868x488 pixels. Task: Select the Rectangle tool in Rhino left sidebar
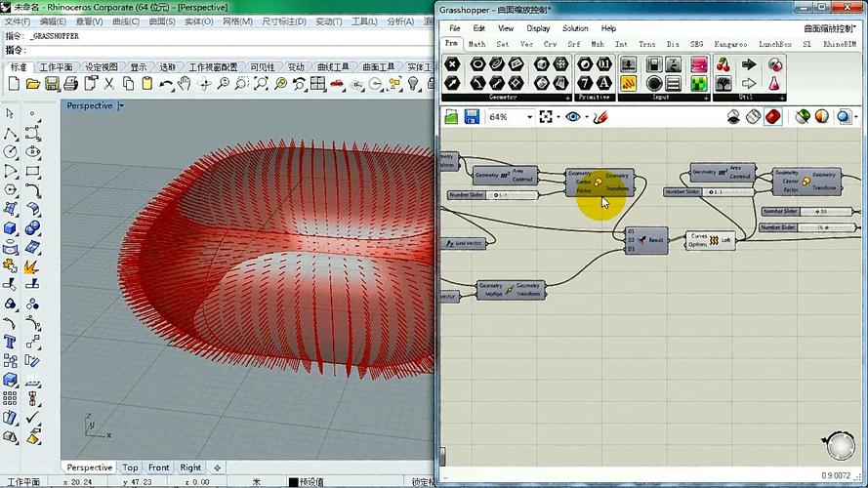[32, 171]
